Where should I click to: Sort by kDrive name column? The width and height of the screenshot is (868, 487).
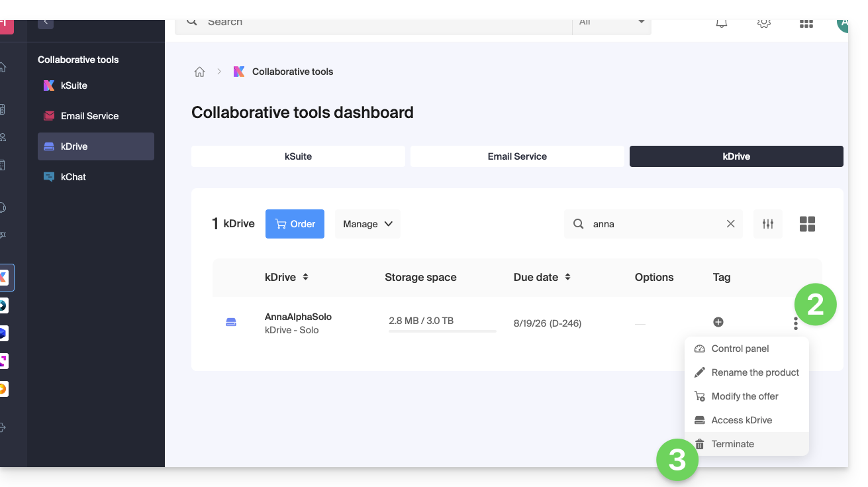pyautogui.click(x=305, y=277)
